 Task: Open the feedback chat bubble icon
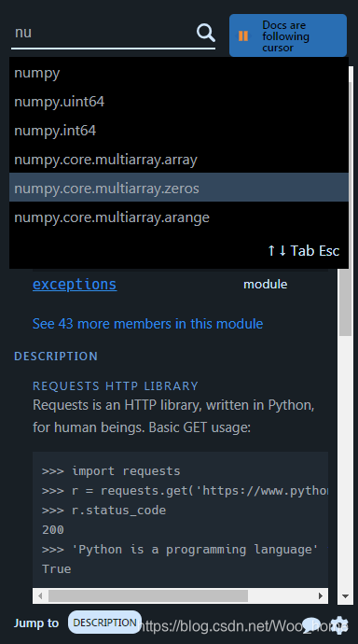[x=311, y=624]
